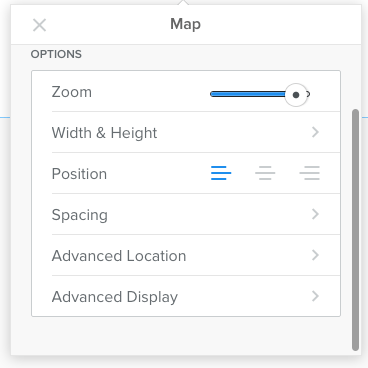
Task: Set map position to center alignment
Action: click(x=265, y=173)
